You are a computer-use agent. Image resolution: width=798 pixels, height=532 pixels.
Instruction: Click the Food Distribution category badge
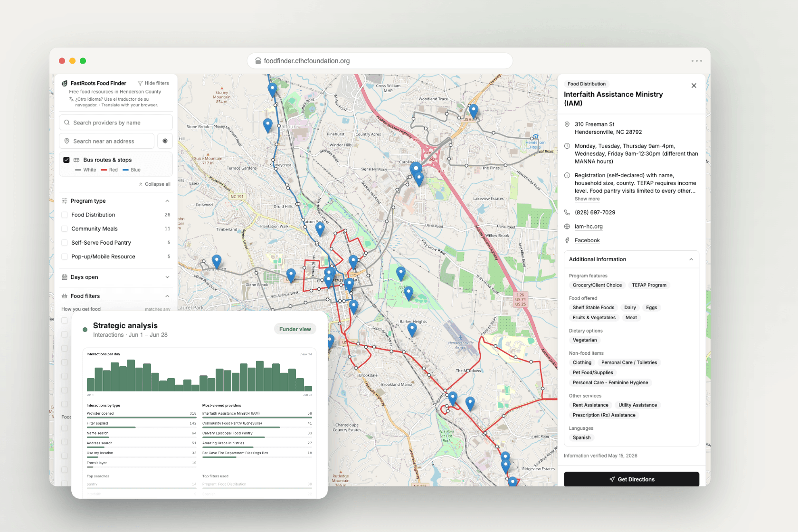(x=587, y=84)
